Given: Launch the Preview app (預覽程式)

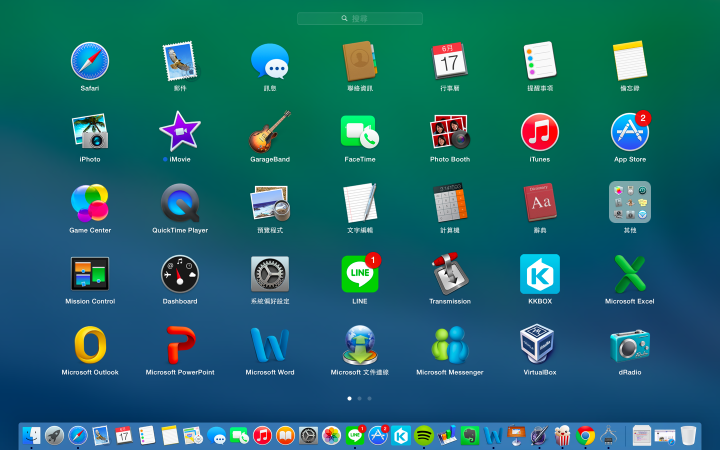Looking at the screenshot, I should coord(270,202).
